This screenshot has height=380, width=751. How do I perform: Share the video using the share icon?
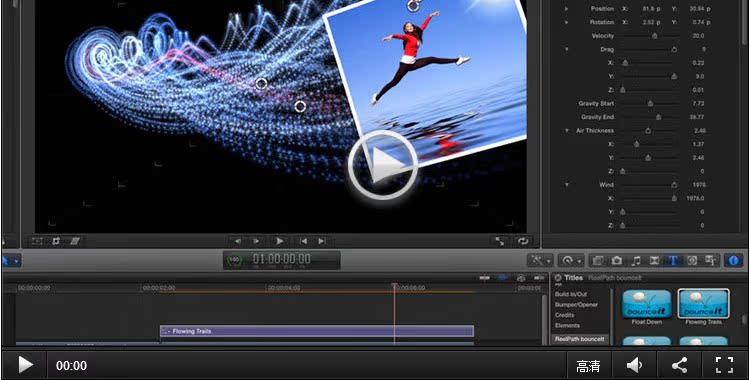click(679, 366)
